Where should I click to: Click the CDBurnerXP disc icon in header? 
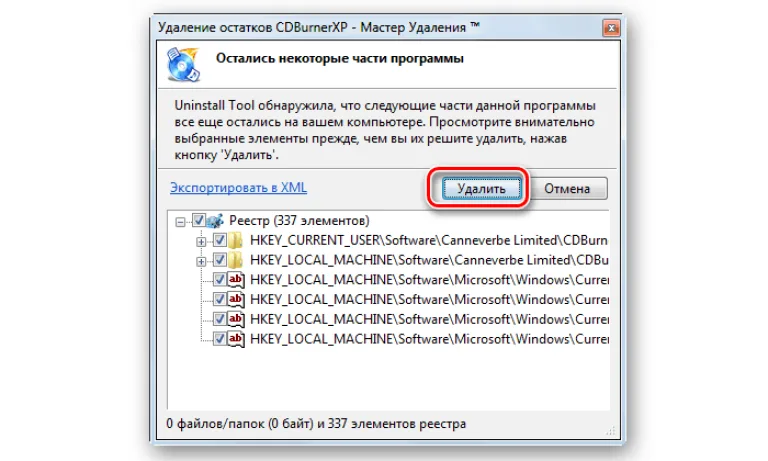tap(183, 64)
